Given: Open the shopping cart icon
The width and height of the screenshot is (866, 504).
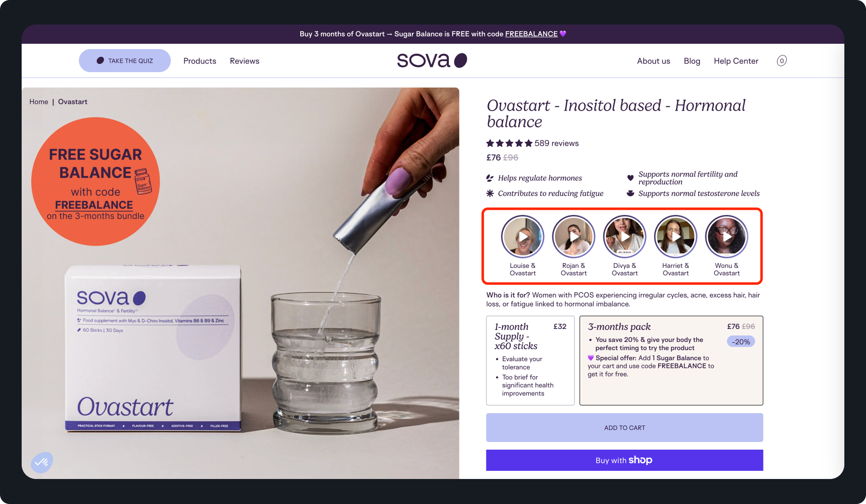Looking at the screenshot, I should click(782, 61).
